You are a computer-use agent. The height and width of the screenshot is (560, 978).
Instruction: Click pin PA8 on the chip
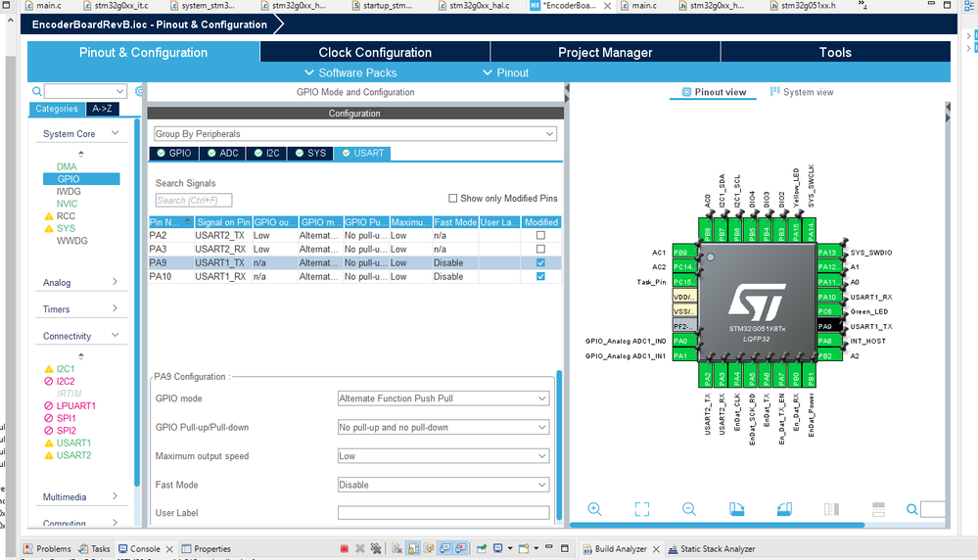point(829,341)
